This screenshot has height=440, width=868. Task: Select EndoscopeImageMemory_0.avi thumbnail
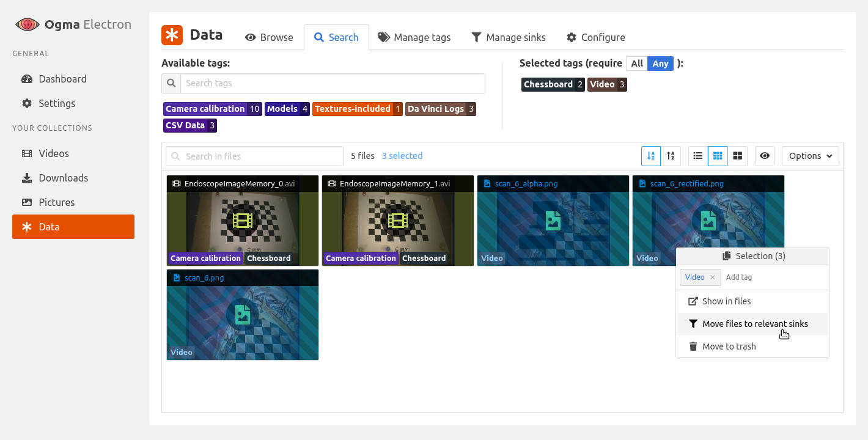pos(243,221)
